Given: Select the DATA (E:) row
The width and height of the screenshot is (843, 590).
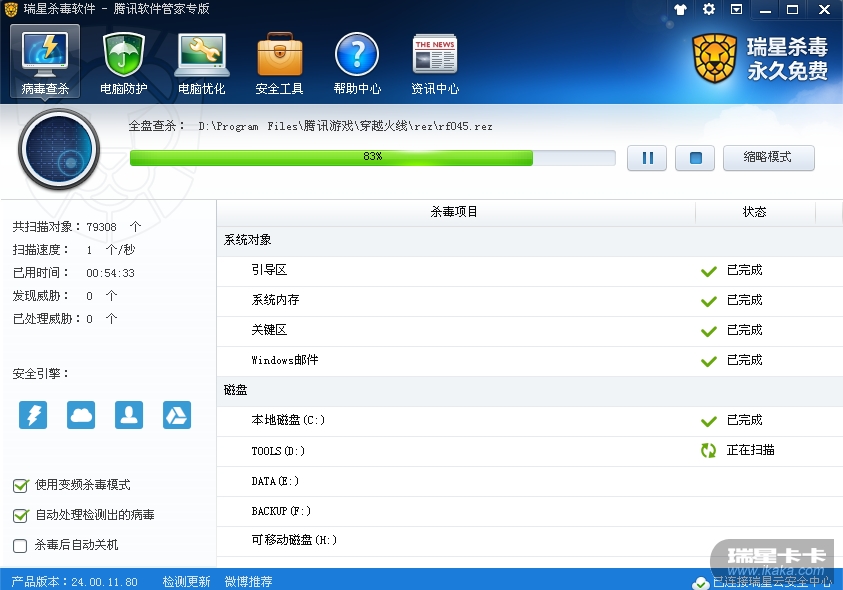Looking at the screenshot, I should [x=530, y=481].
